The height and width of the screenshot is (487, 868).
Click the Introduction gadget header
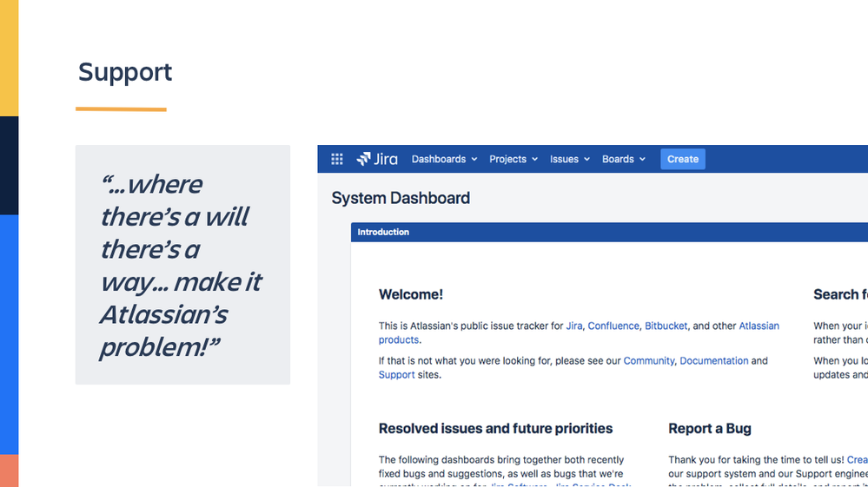click(609, 232)
